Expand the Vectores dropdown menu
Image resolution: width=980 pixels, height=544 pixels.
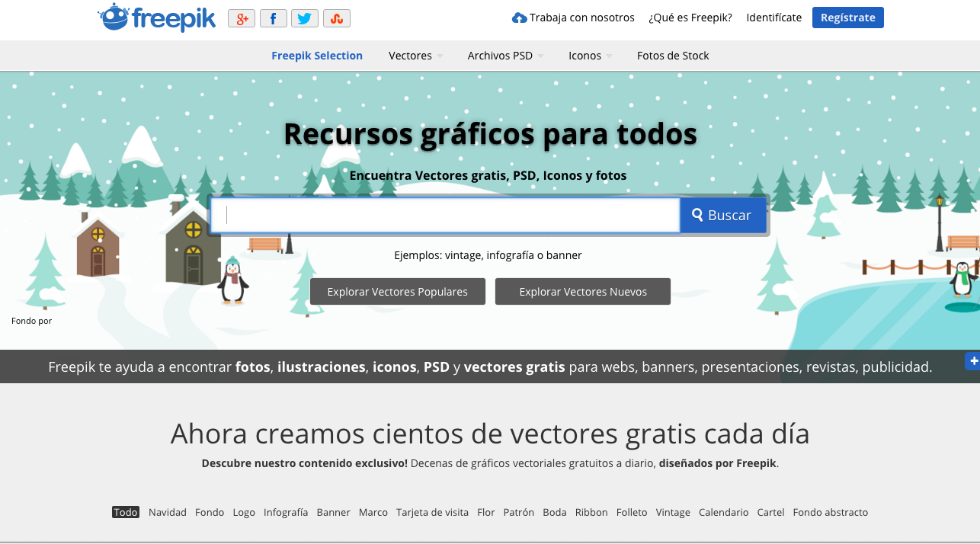pyautogui.click(x=416, y=56)
